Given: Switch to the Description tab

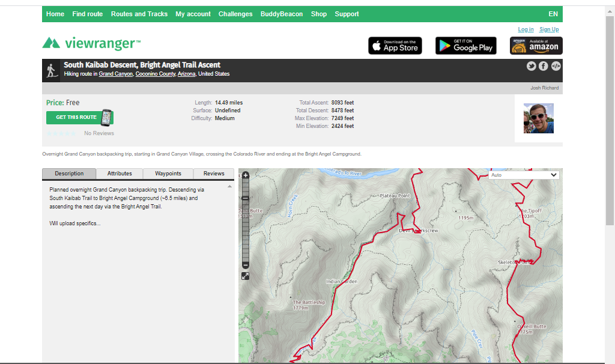Looking at the screenshot, I should coord(69,174).
